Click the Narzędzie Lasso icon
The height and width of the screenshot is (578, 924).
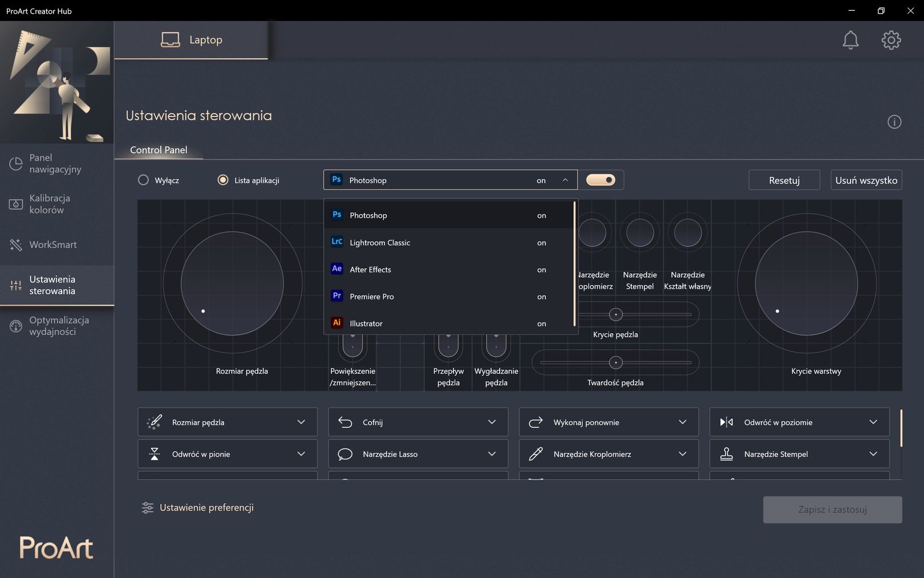coord(345,454)
